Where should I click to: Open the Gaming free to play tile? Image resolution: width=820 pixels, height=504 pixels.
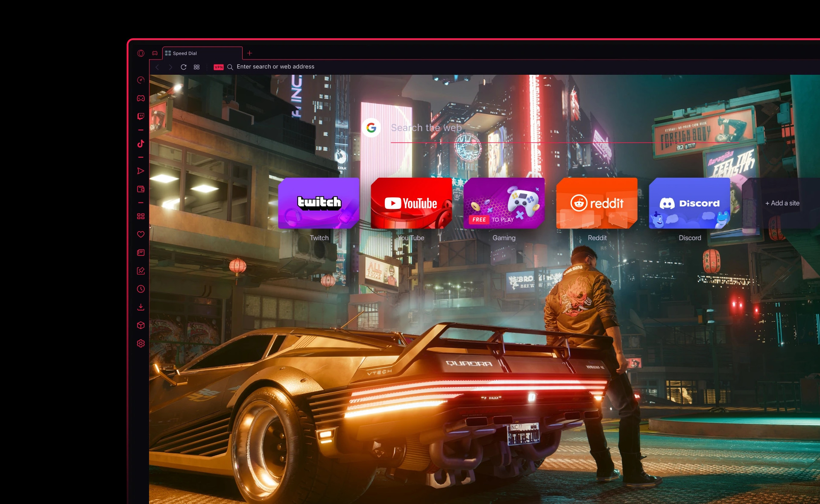click(504, 203)
